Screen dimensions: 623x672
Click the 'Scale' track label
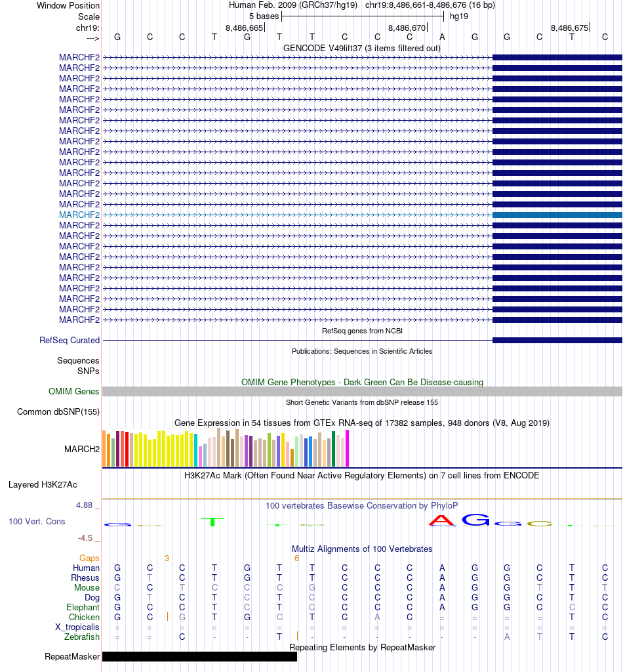click(89, 16)
